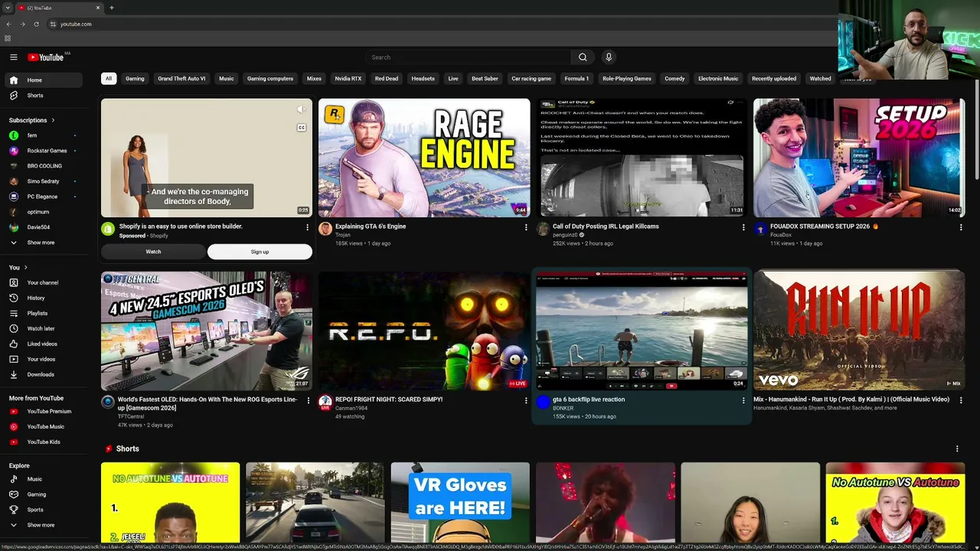Open a new browser tab
The width and height of the screenshot is (980, 551).
(x=112, y=8)
